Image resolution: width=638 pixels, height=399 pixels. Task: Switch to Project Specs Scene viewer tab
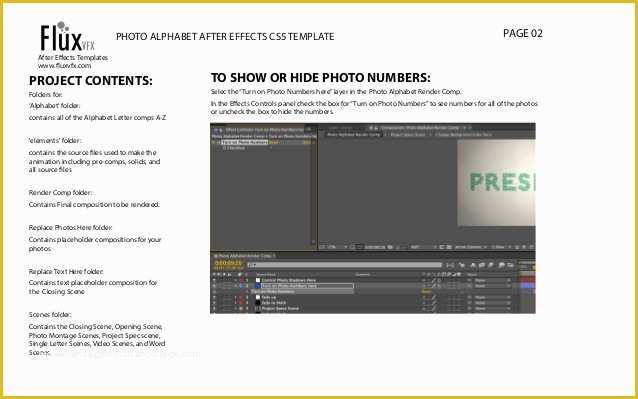[408, 135]
